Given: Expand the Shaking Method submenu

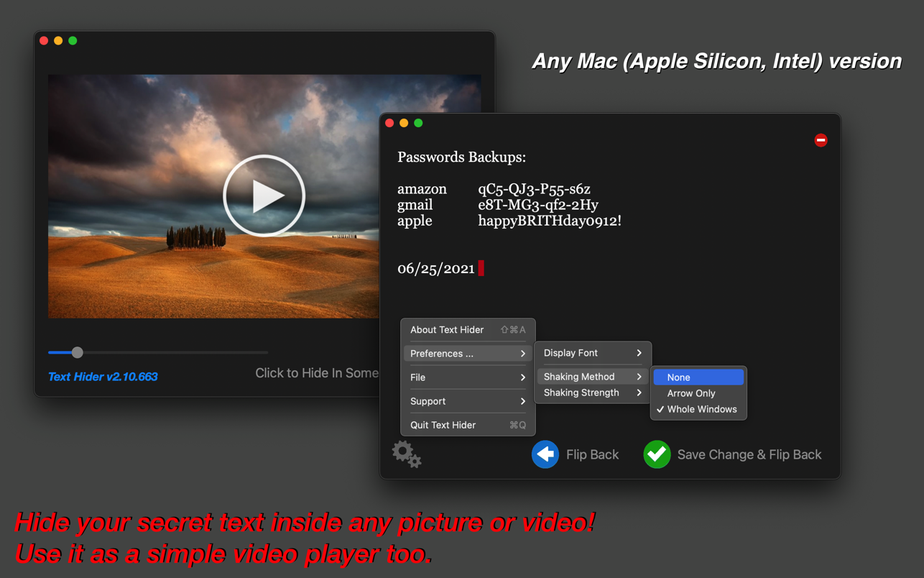Looking at the screenshot, I should pos(593,377).
